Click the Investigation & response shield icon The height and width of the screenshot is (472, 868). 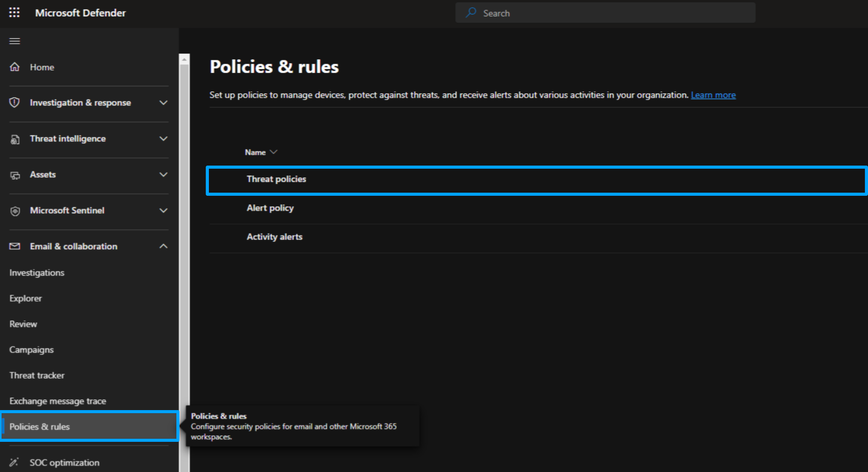(15, 103)
